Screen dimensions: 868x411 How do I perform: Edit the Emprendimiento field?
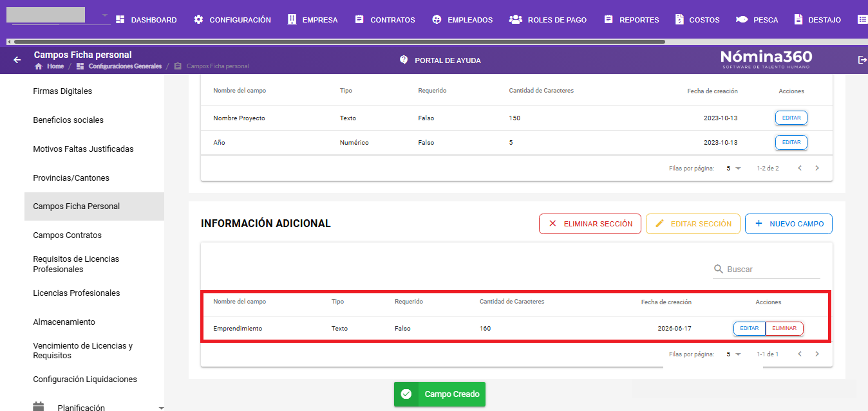coord(750,328)
